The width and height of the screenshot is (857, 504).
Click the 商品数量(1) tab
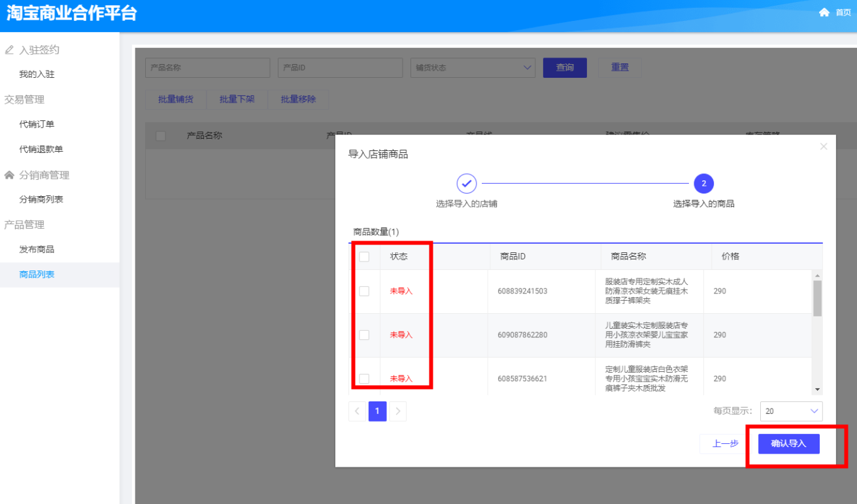(x=376, y=231)
